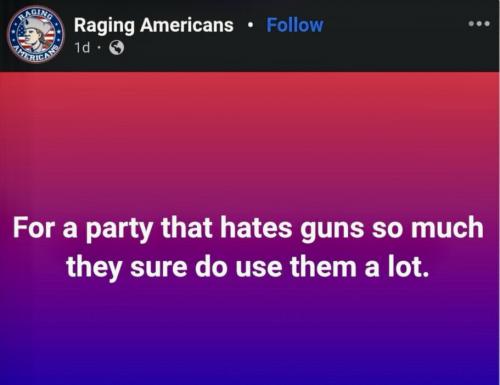The width and height of the screenshot is (500, 385).
Task: Open the Raging Americans page name link
Action: [154, 25]
